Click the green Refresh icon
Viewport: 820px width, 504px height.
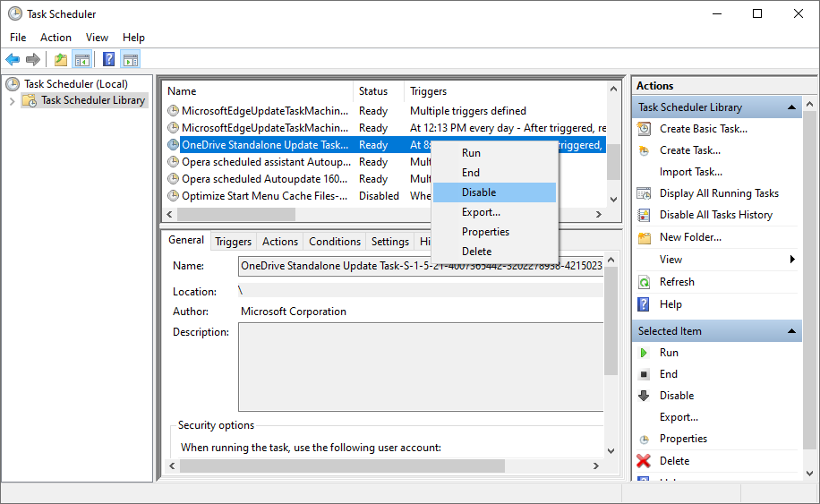pos(645,282)
